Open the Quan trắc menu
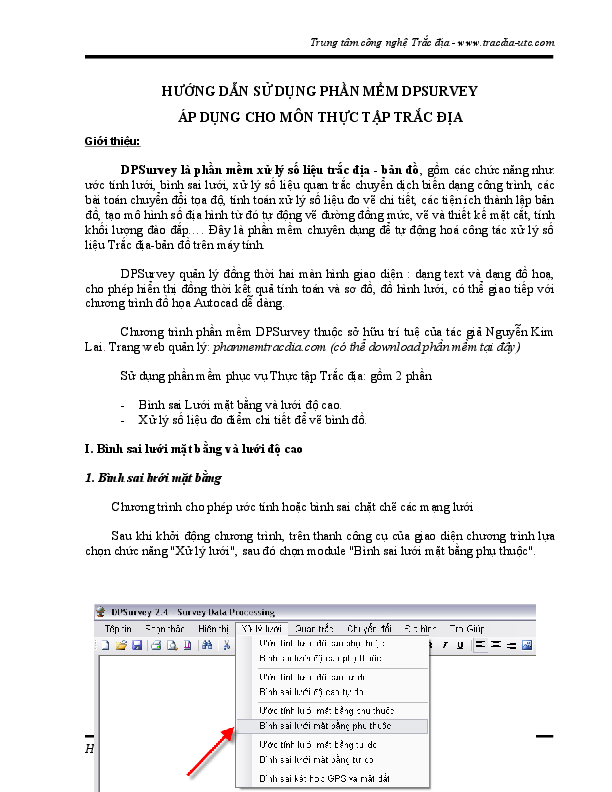The image size is (612, 792). [314, 629]
